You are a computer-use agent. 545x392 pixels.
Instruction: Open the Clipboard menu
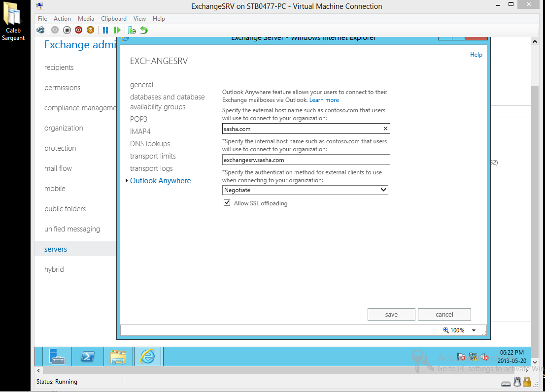pyautogui.click(x=114, y=19)
